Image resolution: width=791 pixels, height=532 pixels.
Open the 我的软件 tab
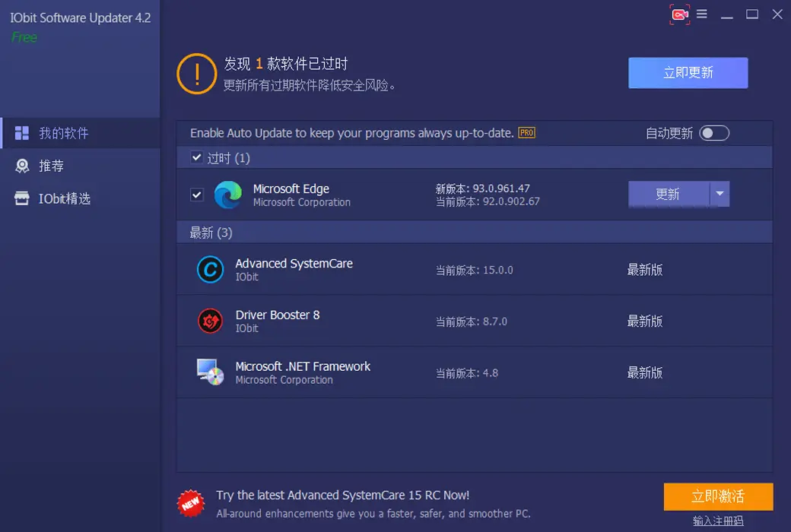[81, 133]
